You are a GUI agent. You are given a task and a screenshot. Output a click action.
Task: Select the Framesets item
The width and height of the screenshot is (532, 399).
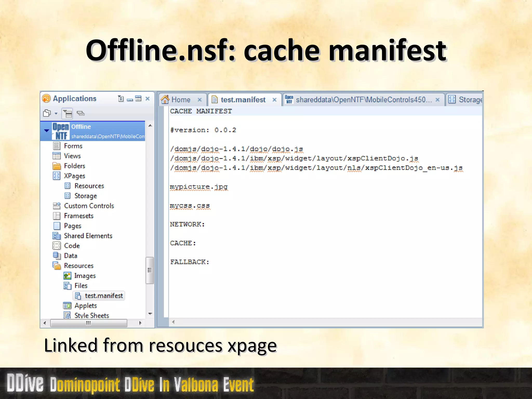pos(79,216)
